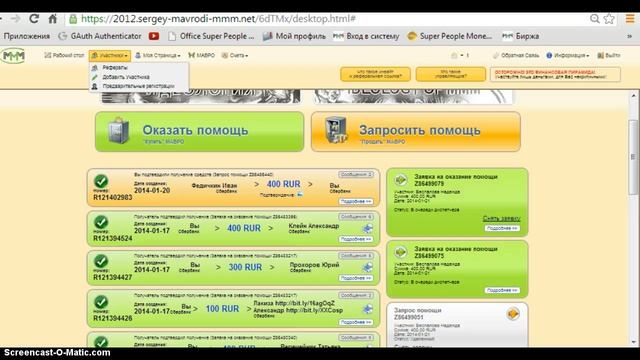Viewport: 640px width, 360px height.
Task: Click the green checkmark icon for order R121394524
Action: click(101, 222)
